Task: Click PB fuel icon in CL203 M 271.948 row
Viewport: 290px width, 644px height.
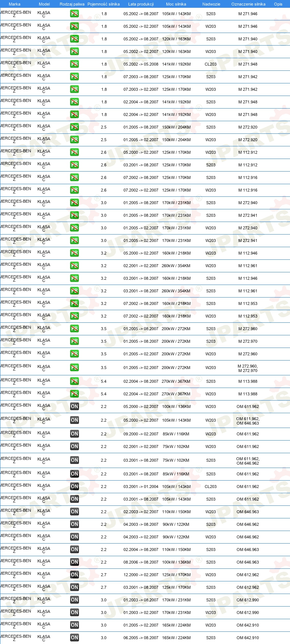Action: 75,64
